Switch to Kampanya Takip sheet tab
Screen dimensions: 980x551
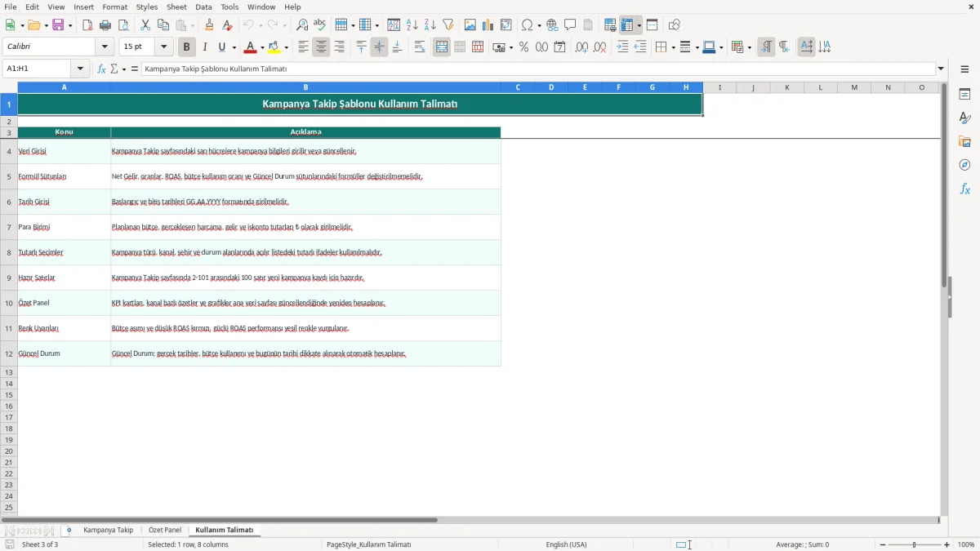click(108, 531)
